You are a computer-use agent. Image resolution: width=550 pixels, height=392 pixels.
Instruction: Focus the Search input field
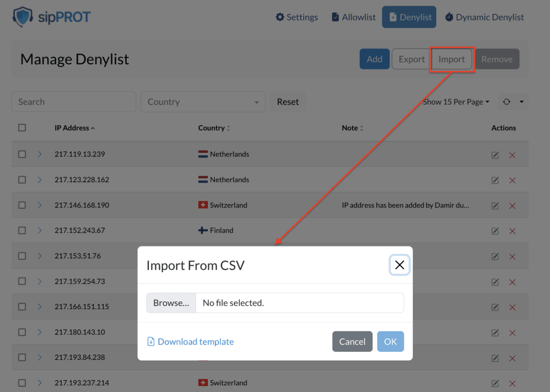tap(74, 101)
